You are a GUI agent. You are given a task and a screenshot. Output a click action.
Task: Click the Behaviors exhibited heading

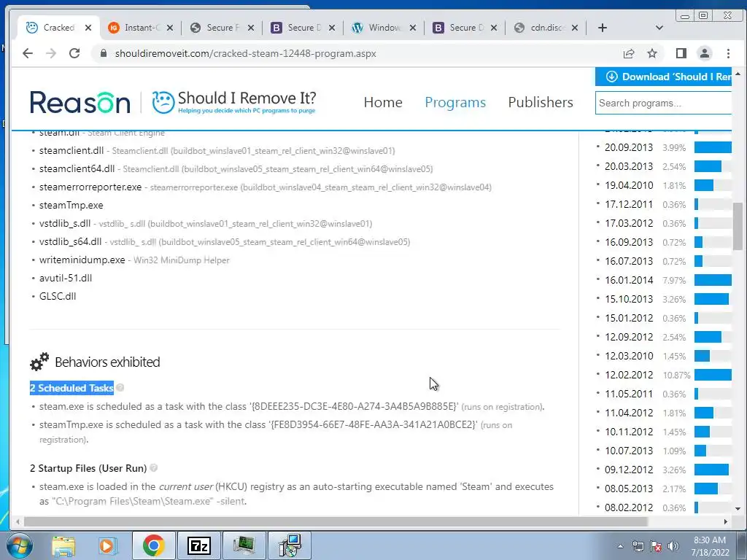(107, 362)
